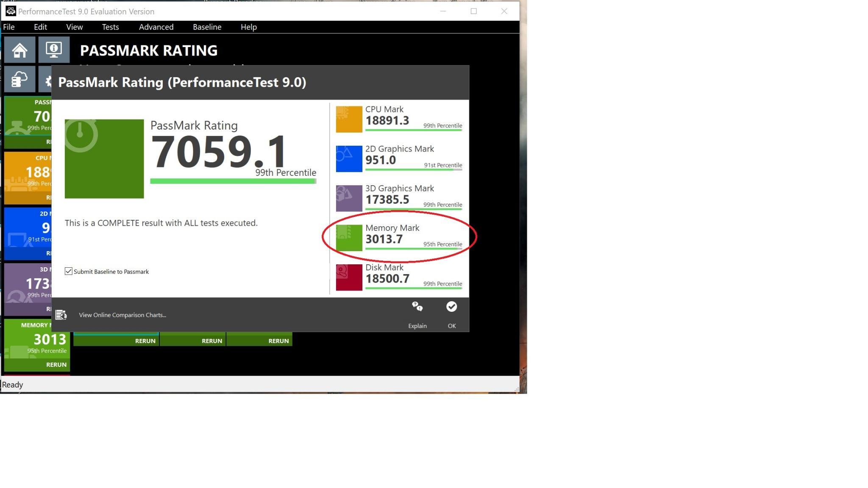Image resolution: width=868 pixels, height=488 pixels.
Task: Click the 91st Percentile label under 2D Graphics
Action: (x=443, y=165)
